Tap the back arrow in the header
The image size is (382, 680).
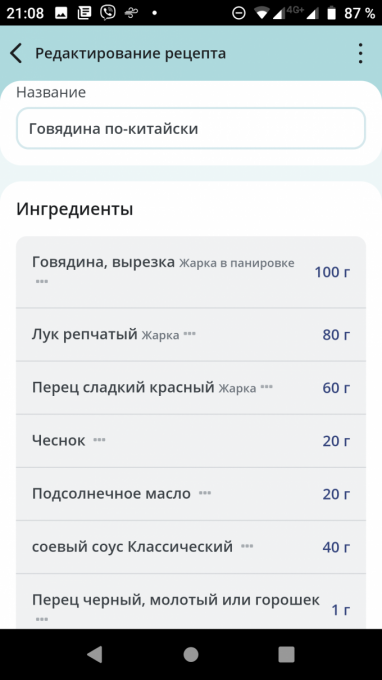pos(16,54)
